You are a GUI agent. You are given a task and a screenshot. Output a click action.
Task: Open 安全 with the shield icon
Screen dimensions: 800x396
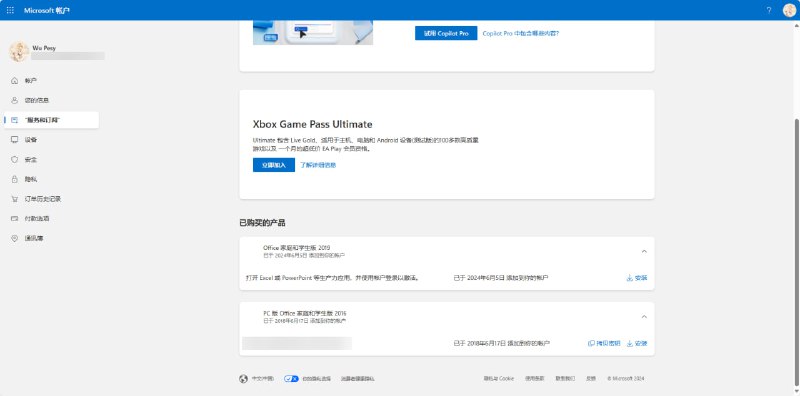click(x=51, y=160)
